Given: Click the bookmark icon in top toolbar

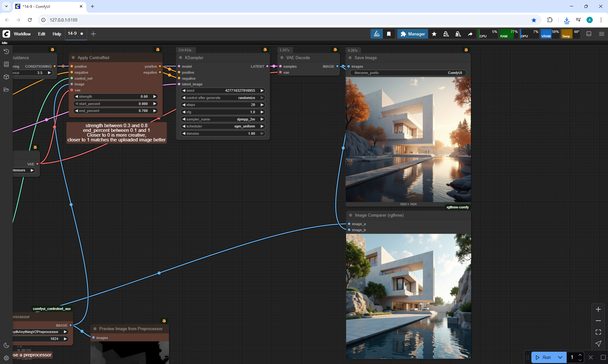Looking at the screenshot, I should 389,34.
